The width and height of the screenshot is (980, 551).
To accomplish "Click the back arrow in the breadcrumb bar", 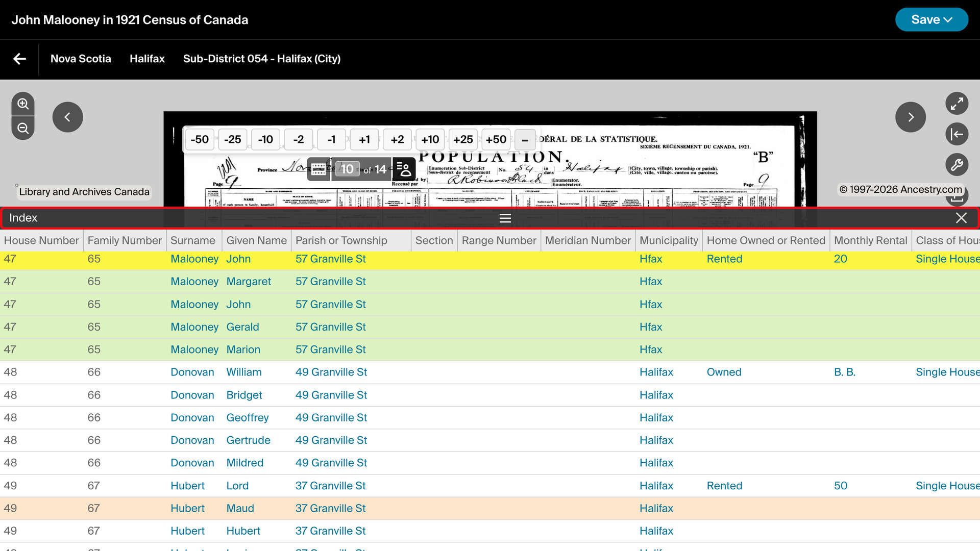I will (x=19, y=59).
